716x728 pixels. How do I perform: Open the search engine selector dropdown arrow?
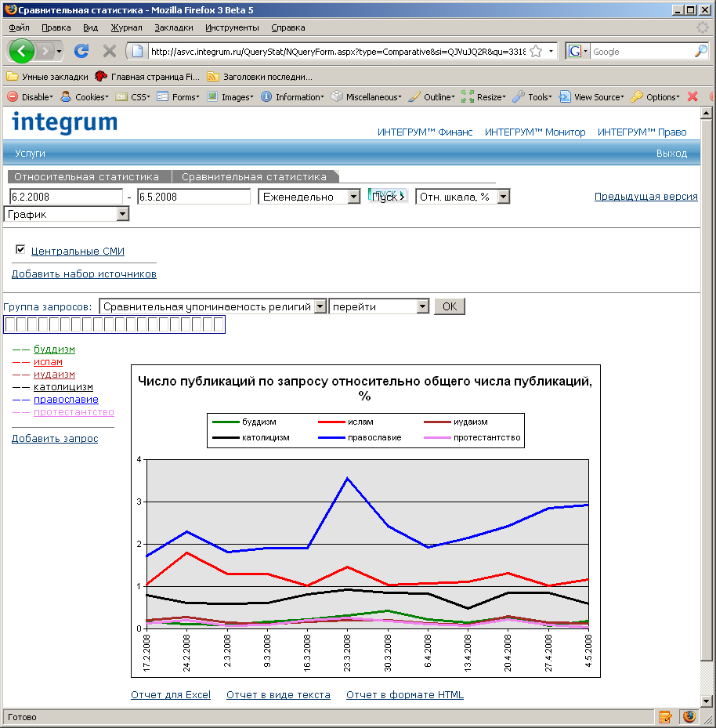(585, 51)
